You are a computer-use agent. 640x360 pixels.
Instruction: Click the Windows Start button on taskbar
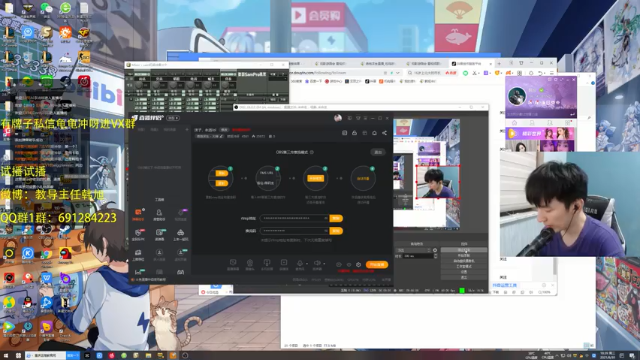point(7,356)
